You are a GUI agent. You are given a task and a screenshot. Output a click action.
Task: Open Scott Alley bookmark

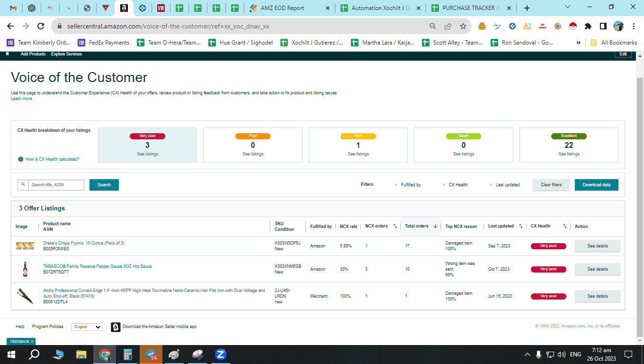452,43
